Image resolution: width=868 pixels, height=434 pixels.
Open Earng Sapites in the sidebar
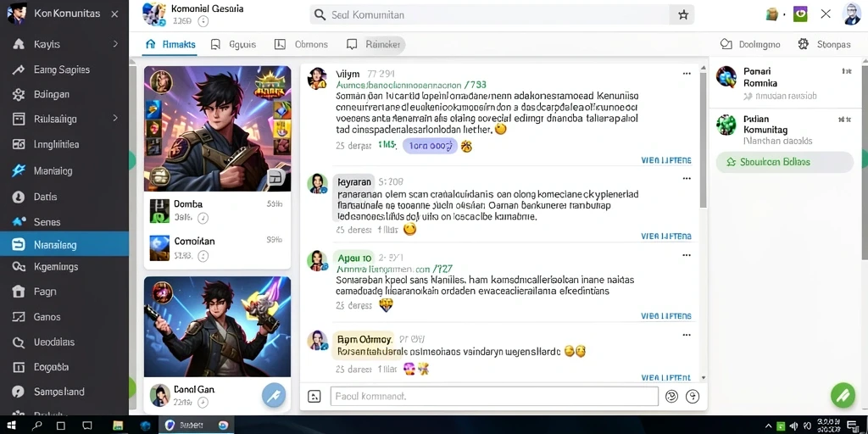click(64, 70)
